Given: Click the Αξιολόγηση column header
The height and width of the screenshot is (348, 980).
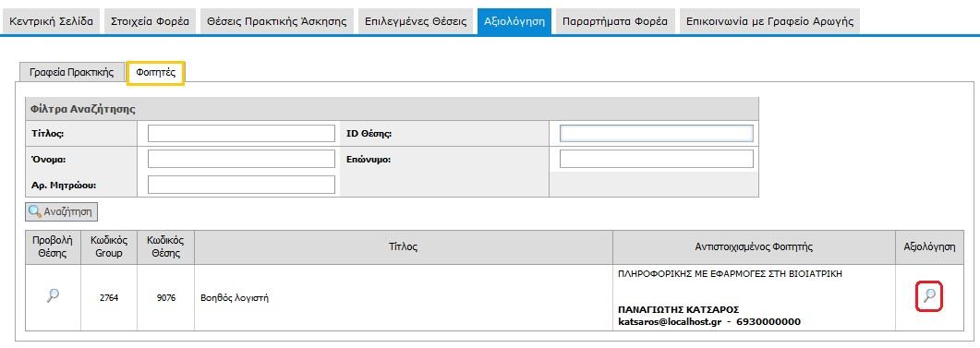Looking at the screenshot, I should [929, 247].
